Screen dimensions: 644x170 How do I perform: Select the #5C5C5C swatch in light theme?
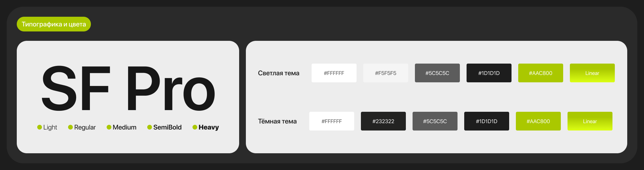pos(437,73)
